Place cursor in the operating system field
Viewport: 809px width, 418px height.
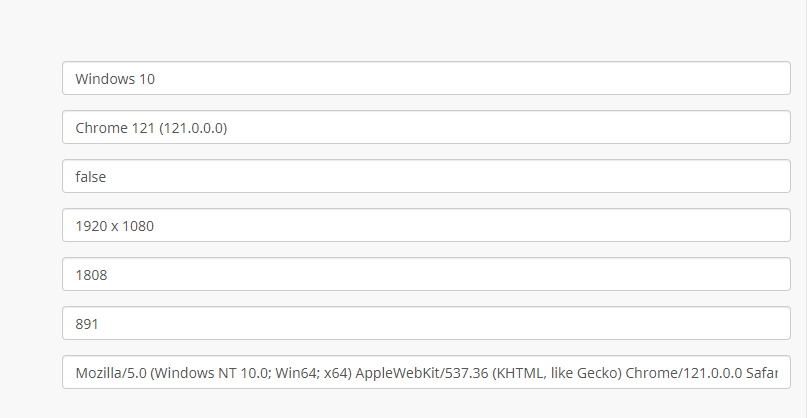point(426,78)
